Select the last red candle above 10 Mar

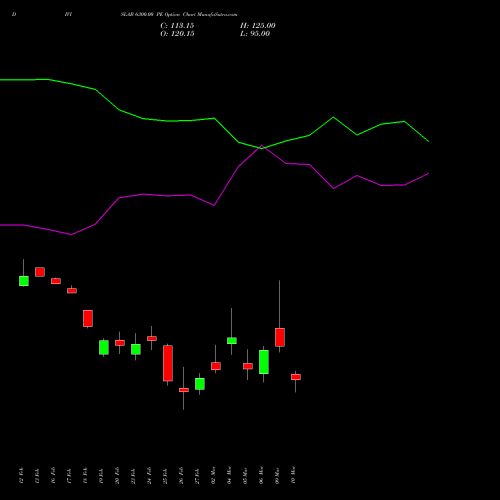pyautogui.click(x=296, y=377)
